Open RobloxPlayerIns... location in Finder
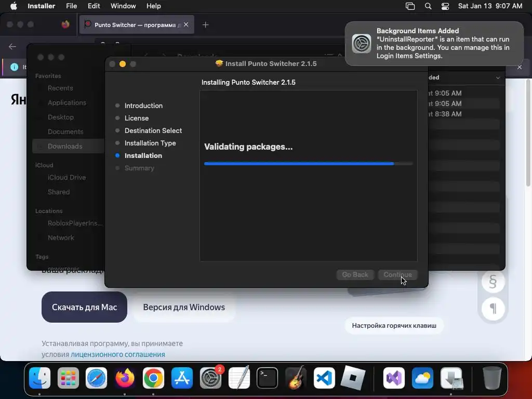Viewport: 532px width, 399px height. [x=75, y=223]
